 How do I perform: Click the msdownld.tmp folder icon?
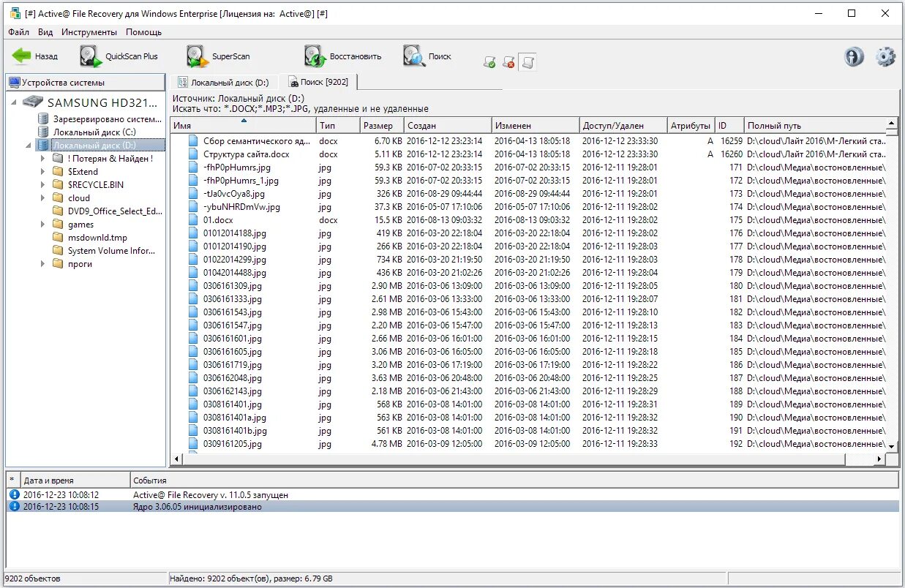click(x=58, y=238)
